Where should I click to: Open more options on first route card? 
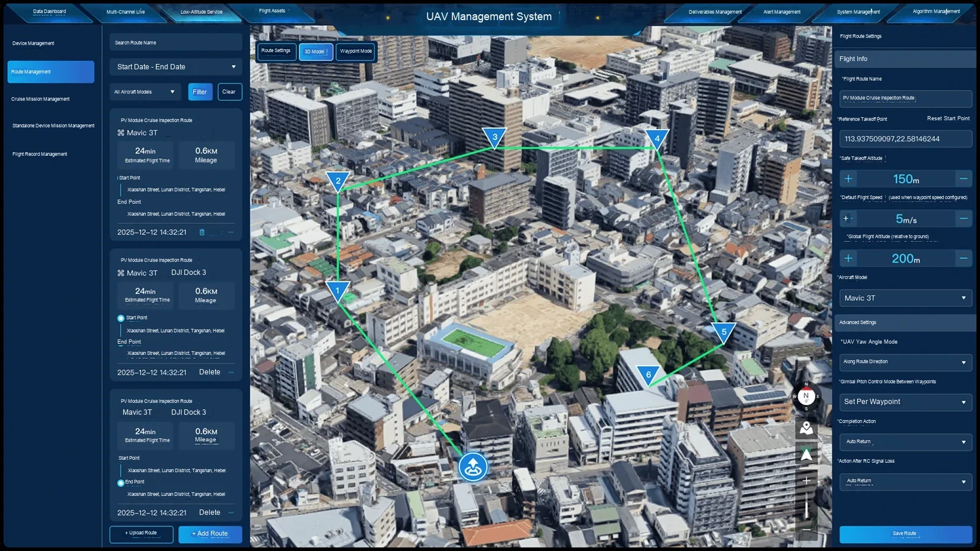click(231, 232)
